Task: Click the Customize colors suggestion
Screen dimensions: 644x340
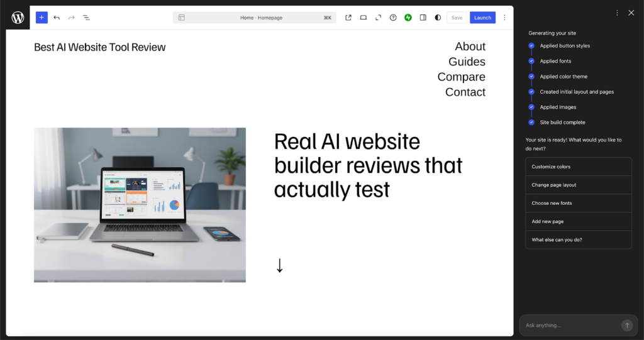Action: click(x=578, y=167)
